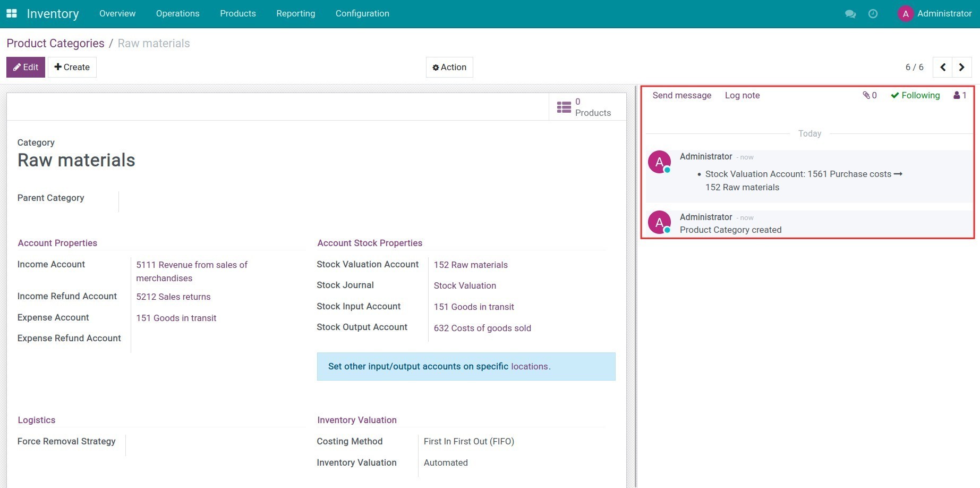This screenshot has width=980, height=488.
Task: Open the activities clock icon
Action: [x=873, y=14]
